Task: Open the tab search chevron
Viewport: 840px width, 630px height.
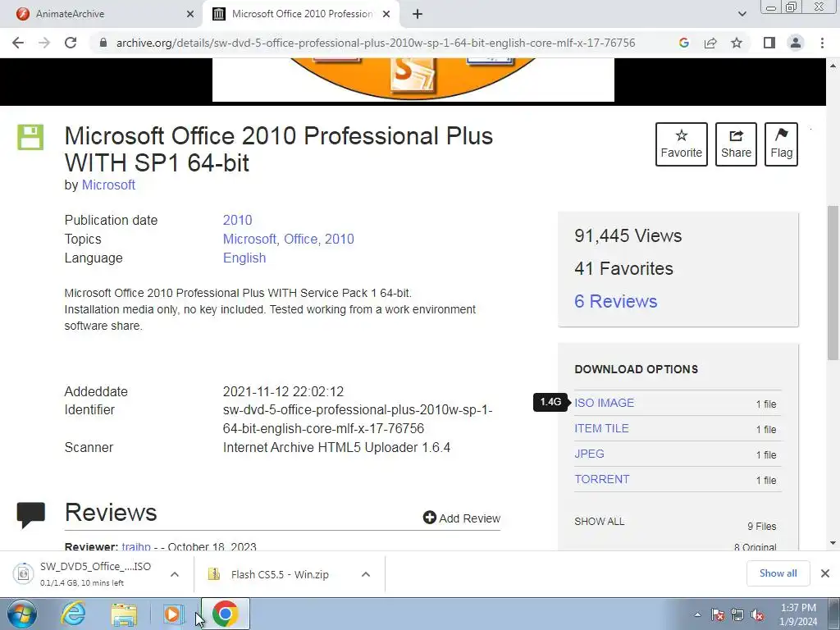Action: [x=742, y=14]
